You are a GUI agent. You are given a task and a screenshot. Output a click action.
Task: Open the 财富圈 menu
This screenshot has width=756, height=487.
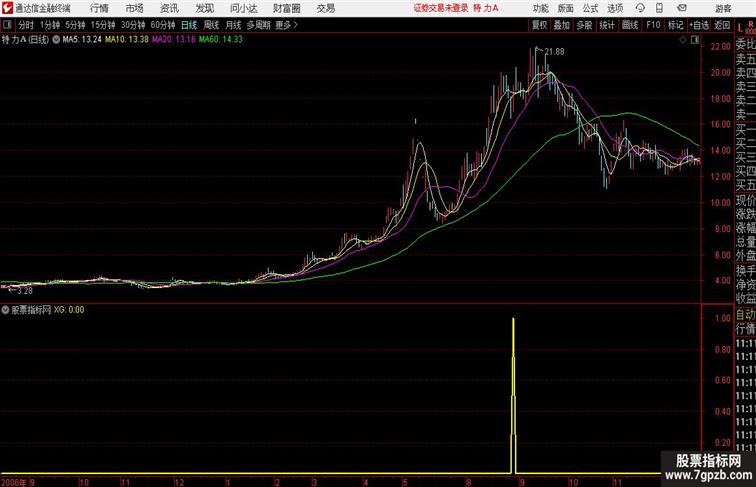(x=287, y=8)
